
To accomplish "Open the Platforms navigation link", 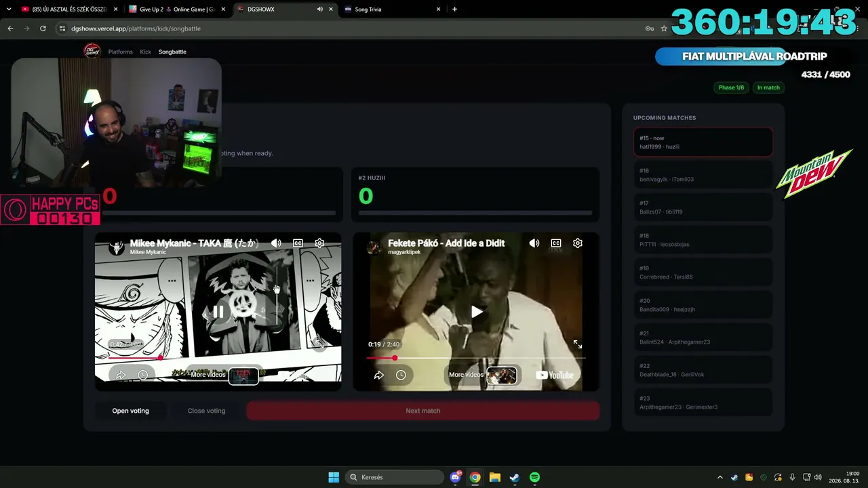I will coord(121,52).
